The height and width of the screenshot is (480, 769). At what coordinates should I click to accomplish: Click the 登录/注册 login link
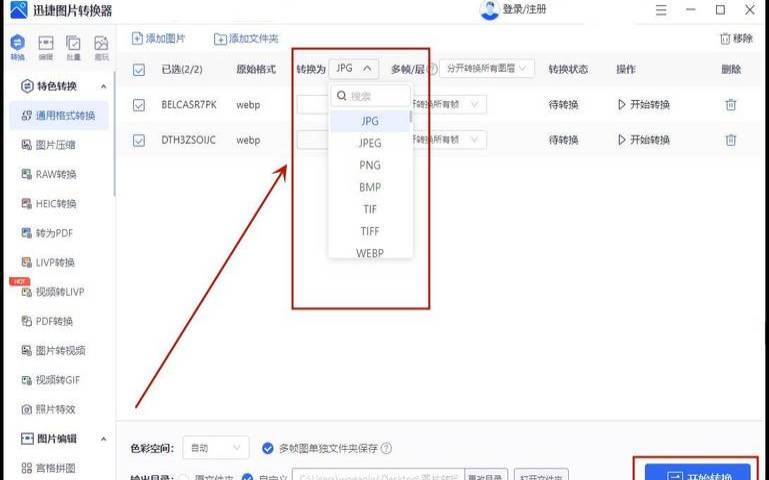(524, 9)
